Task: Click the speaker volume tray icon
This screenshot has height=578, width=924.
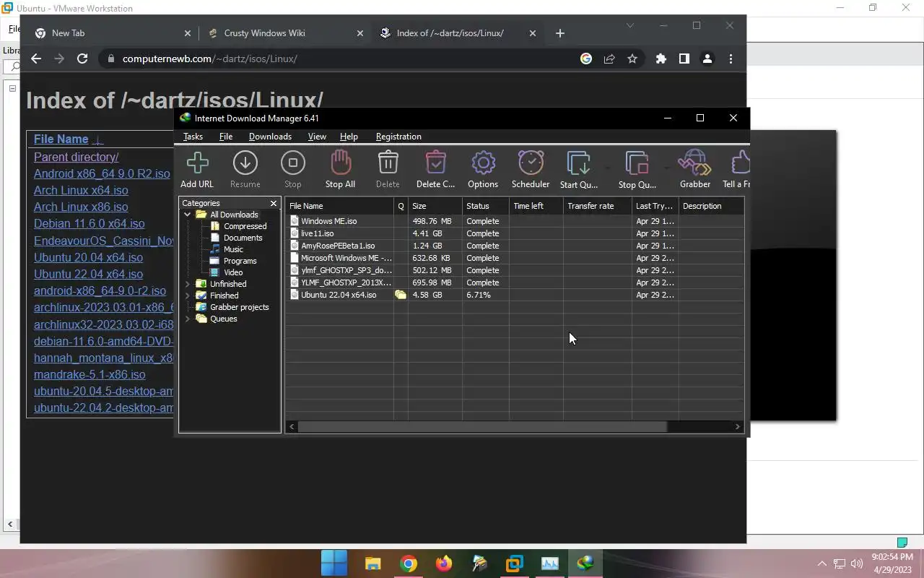Action: click(857, 564)
